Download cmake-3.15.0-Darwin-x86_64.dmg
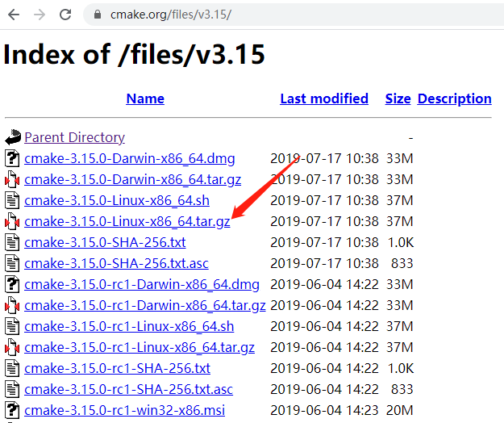 (x=130, y=158)
